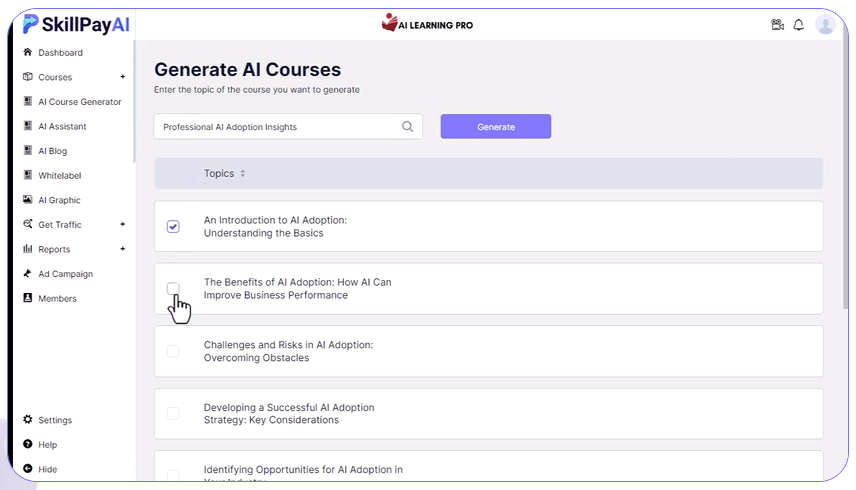
Task: Click the search magnifier icon in topic field
Action: coord(408,127)
